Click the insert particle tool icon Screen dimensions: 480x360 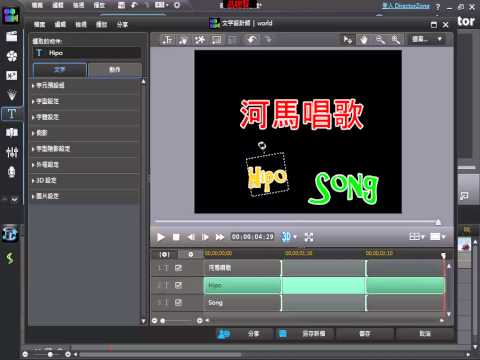click(x=183, y=40)
